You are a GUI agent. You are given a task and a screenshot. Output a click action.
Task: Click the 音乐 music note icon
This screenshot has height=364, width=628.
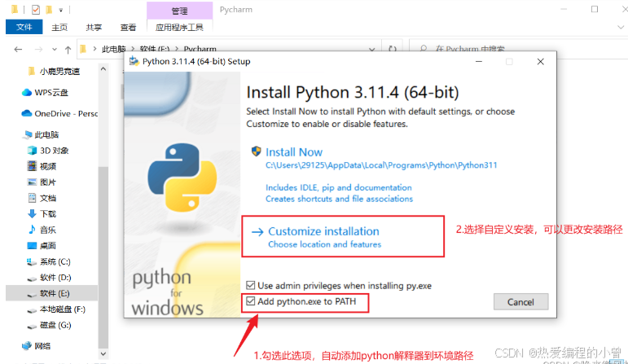pos(32,230)
